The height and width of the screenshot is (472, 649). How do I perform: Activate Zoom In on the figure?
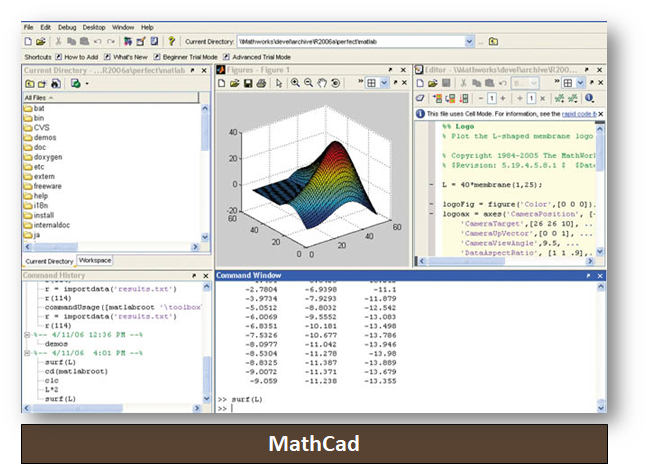coord(295,83)
